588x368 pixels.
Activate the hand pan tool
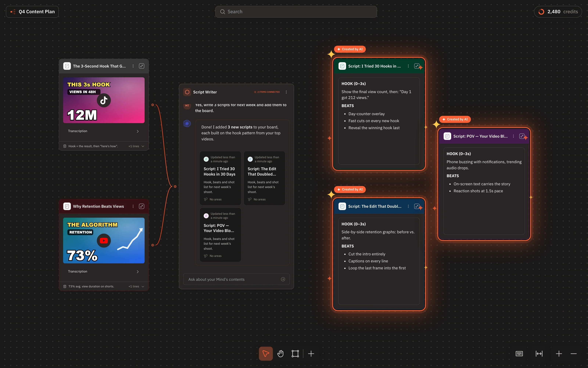pyautogui.click(x=280, y=353)
